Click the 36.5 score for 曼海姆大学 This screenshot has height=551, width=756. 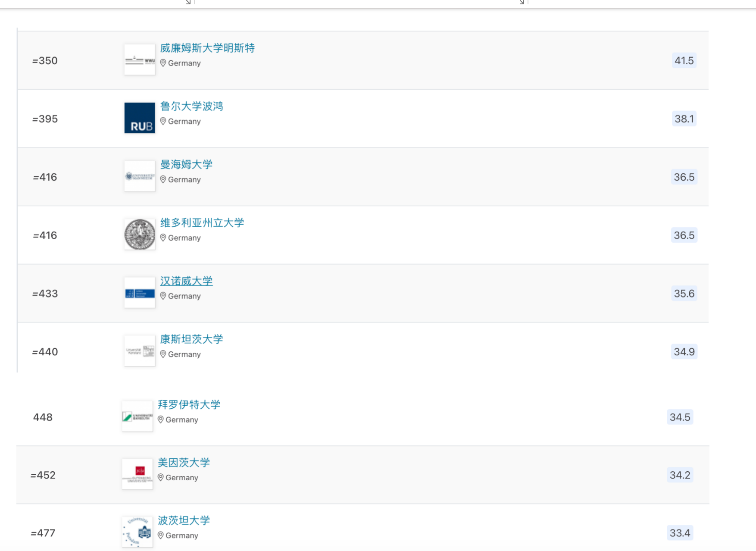point(684,177)
